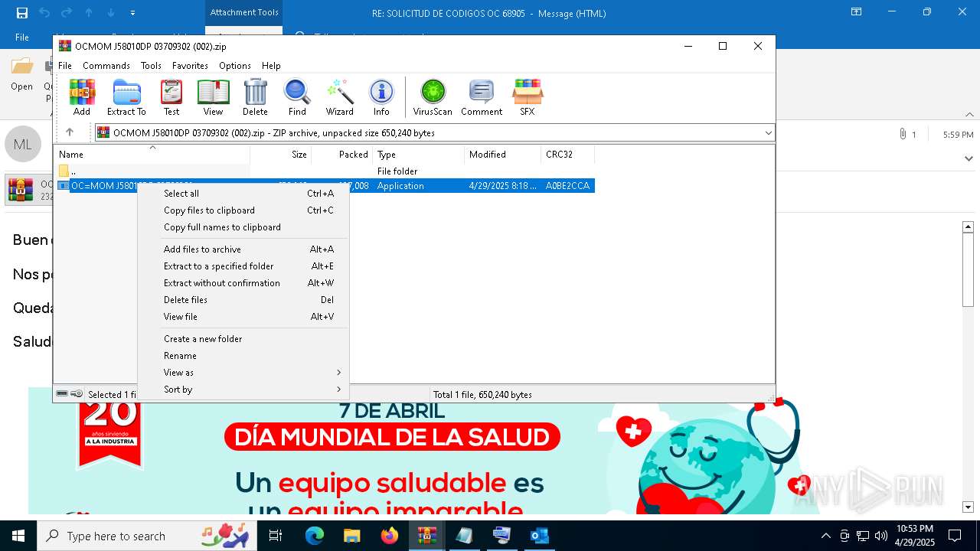Click the SFX toolbar icon
Image resolution: width=980 pixels, height=551 pixels.
tap(528, 97)
